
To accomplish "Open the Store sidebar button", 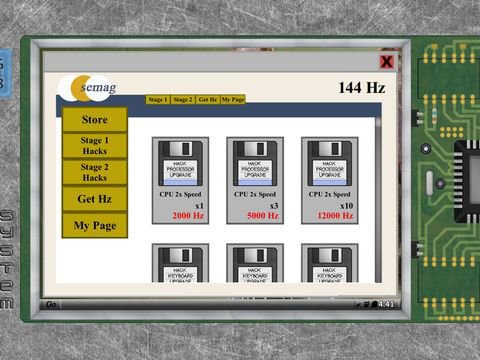I will point(95,119).
